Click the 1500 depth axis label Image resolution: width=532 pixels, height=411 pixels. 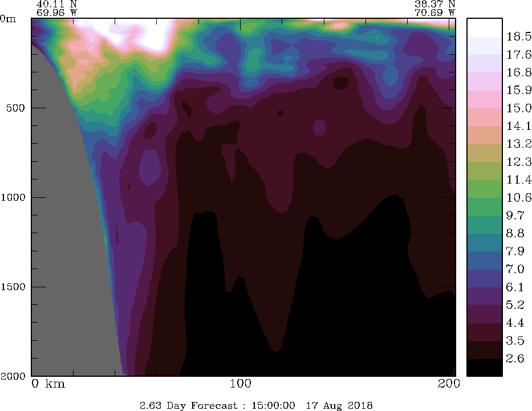tap(13, 287)
